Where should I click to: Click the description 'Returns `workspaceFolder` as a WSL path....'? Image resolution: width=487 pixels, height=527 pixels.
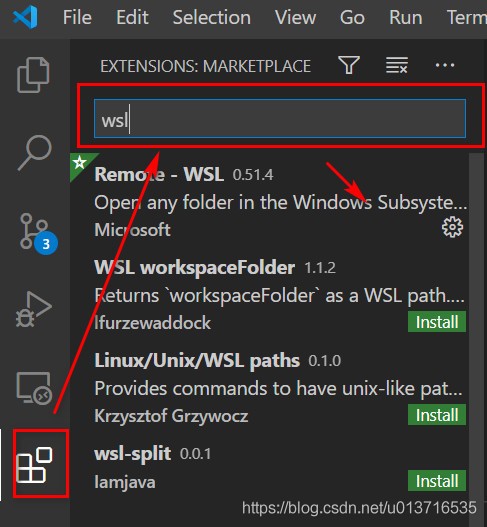coord(280,296)
